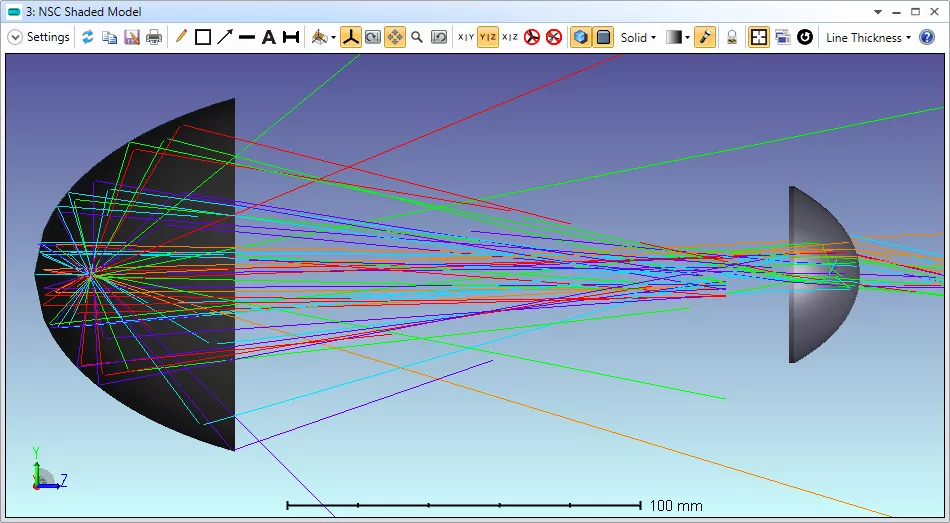Viewport: 950px width, 523px height.
Task: Click the Settings button label
Action: (x=48, y=37)
